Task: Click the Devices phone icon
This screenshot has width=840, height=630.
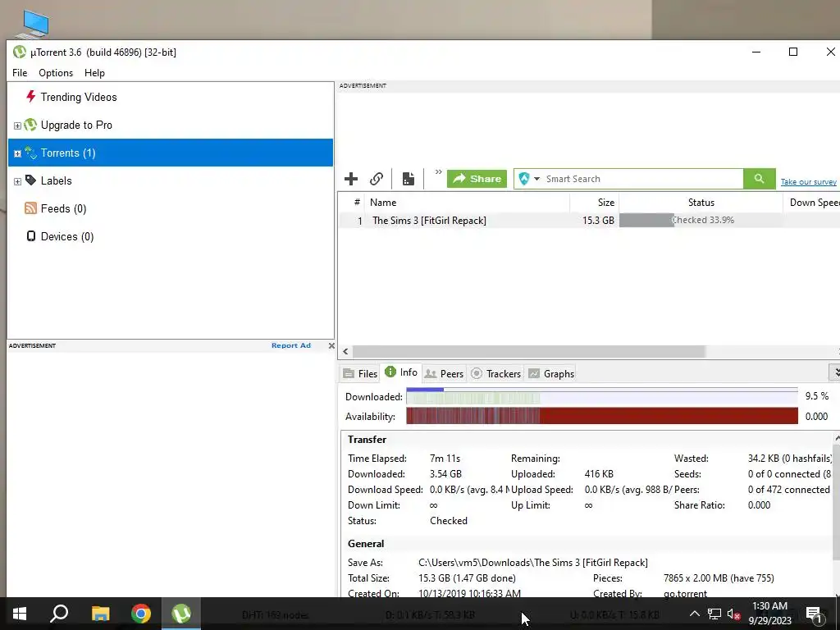Action: pyautogui.click(x=31, y=236)
